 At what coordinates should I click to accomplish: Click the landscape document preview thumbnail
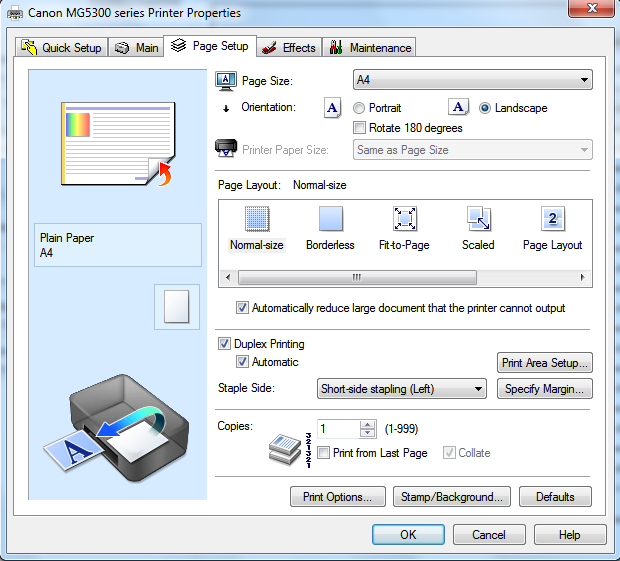(118, 144)
